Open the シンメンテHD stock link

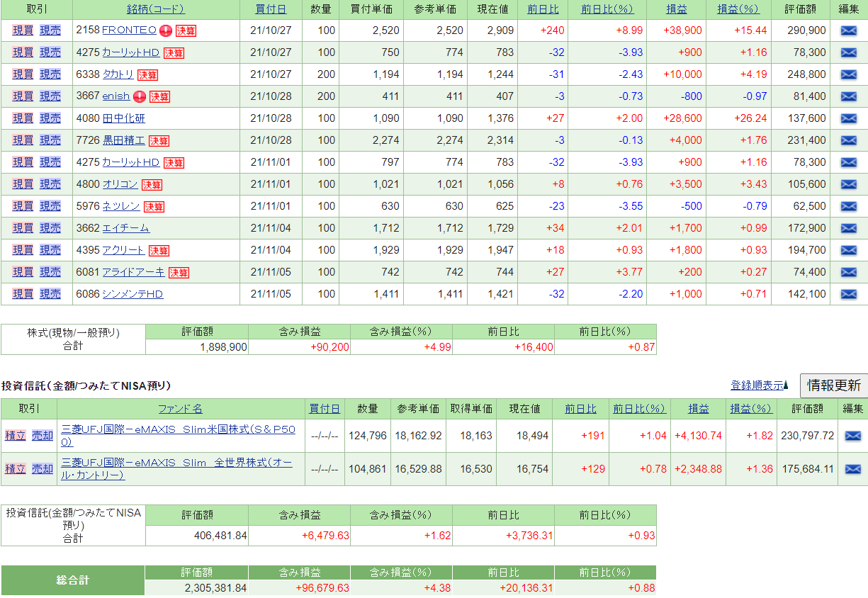point(133,294)
